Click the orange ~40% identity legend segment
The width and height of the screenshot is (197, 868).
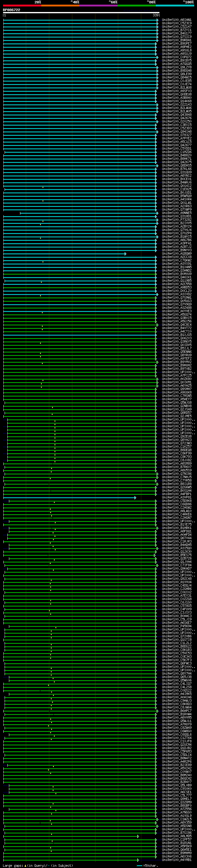[60, 6]
